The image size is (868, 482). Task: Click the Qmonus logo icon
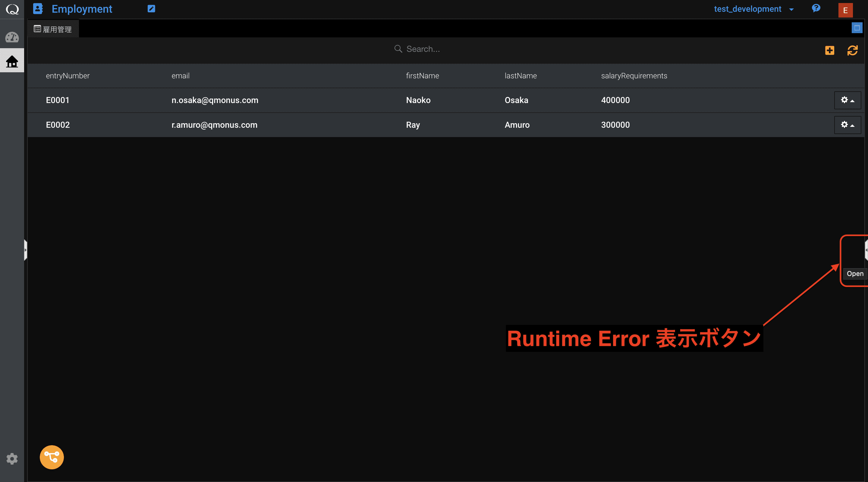pyautogui.click(x=12, y=9)
